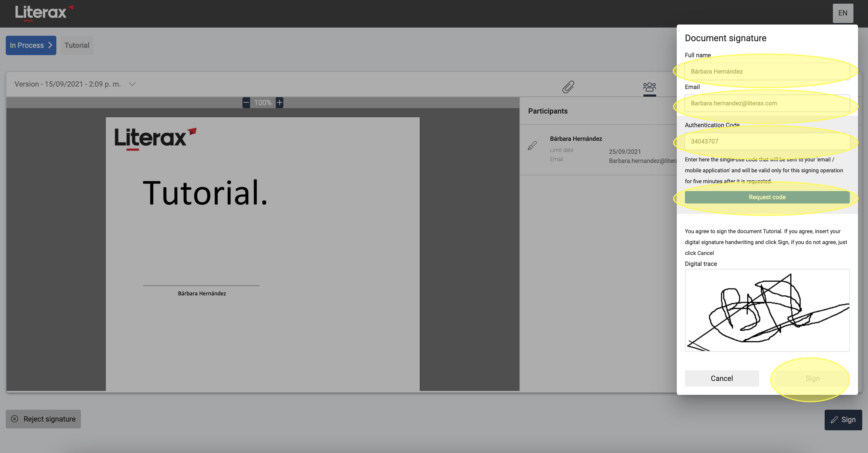The width and height of the screenshot is (868, 453).
Task: Click the limit date 25/09/2021
Action: point(625,152)
